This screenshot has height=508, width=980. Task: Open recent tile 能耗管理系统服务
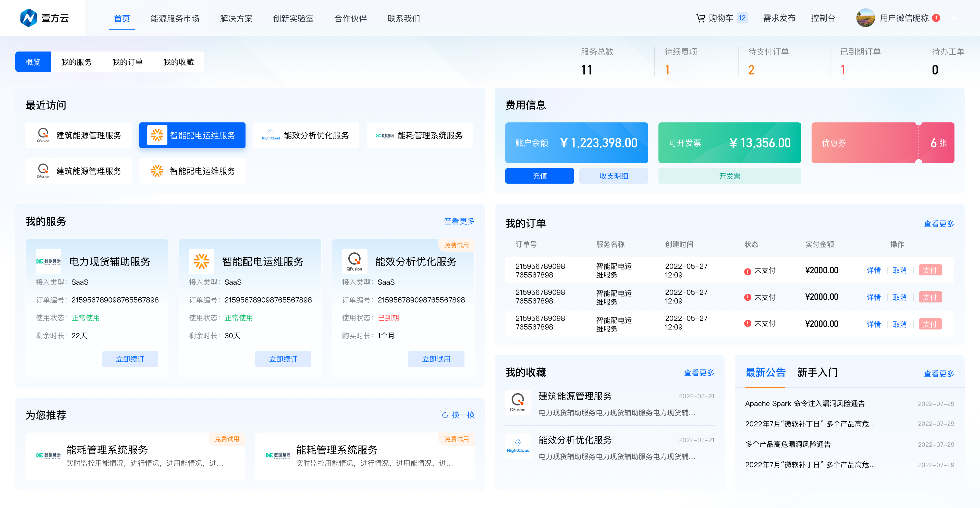(420, 135)
